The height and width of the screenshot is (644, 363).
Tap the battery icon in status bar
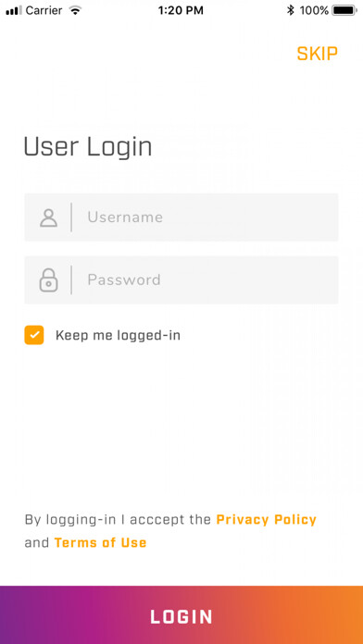point(344,10)
